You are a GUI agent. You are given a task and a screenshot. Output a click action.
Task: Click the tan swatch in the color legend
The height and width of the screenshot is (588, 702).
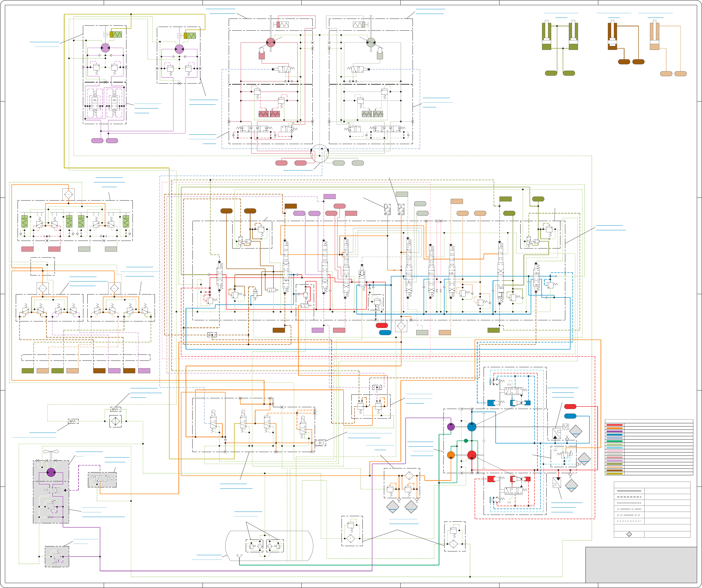(614, 467)
